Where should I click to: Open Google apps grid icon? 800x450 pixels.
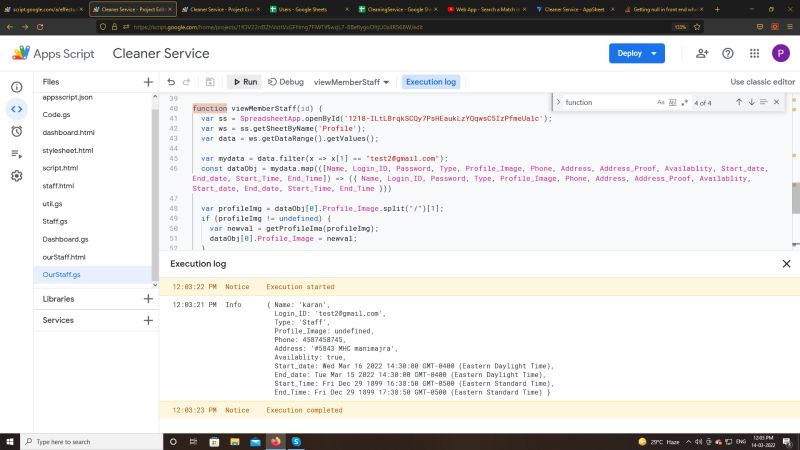[x=755, y=54]
